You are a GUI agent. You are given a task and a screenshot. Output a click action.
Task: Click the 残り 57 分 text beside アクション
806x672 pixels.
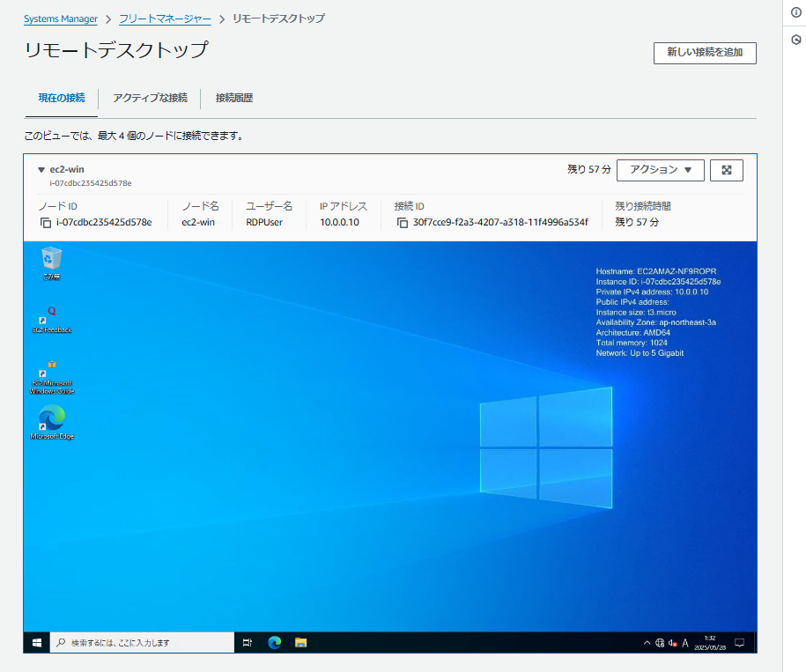pyautogui.click(x=589, y=169)
